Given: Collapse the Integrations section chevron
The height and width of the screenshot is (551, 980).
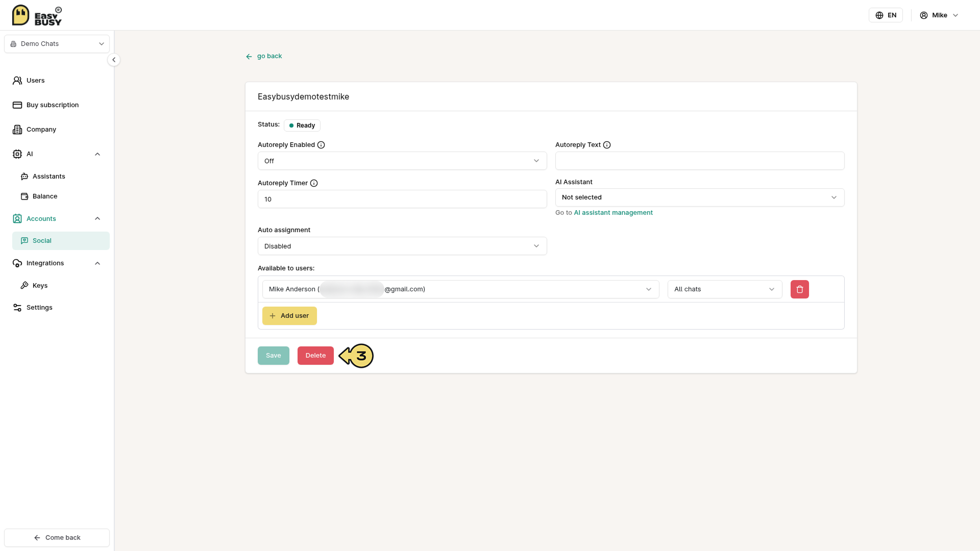Looking at the screenshot, I should point(97,263).
